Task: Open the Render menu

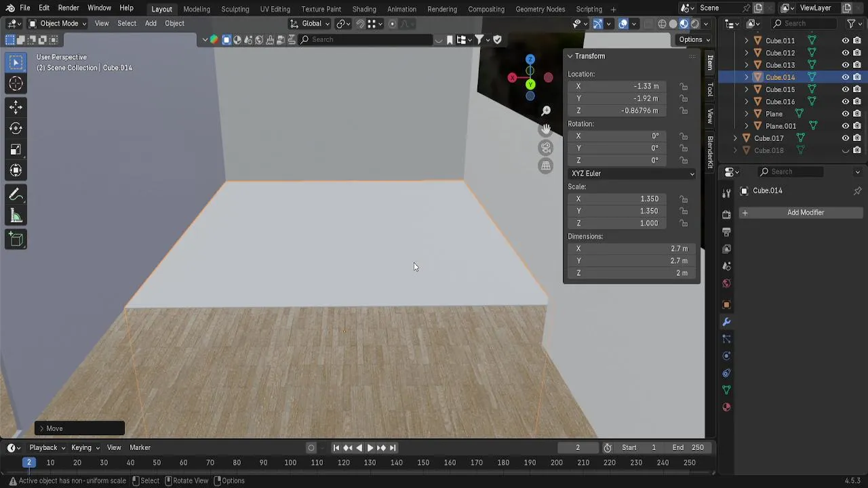Action: 68,8
